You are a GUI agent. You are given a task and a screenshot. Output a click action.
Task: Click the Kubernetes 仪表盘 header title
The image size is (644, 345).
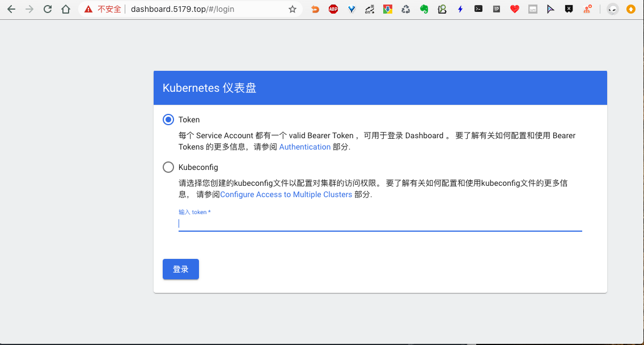click(209, 88)
